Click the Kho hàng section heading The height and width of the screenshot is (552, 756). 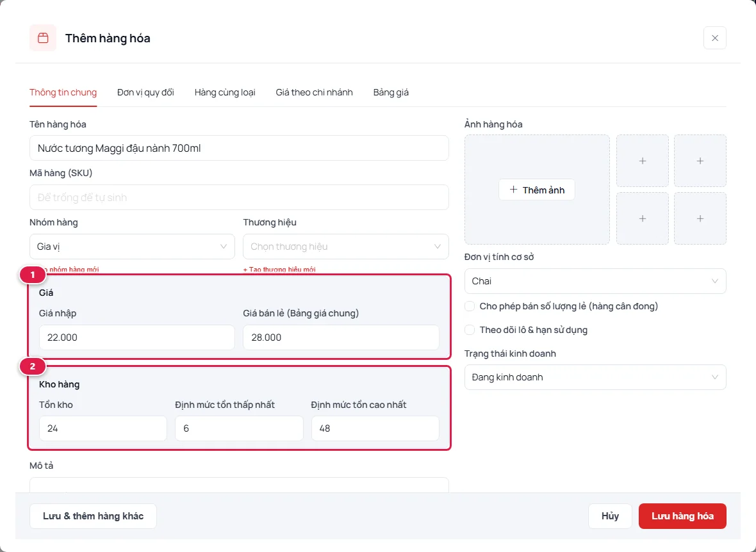pos(60,384)
